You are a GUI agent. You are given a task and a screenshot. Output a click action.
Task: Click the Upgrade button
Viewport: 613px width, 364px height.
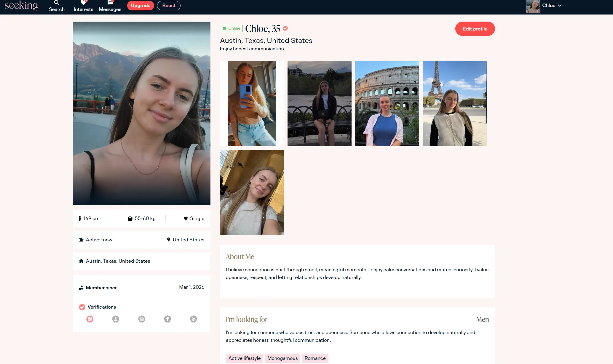pyautogui.click(x=141, y=6)
